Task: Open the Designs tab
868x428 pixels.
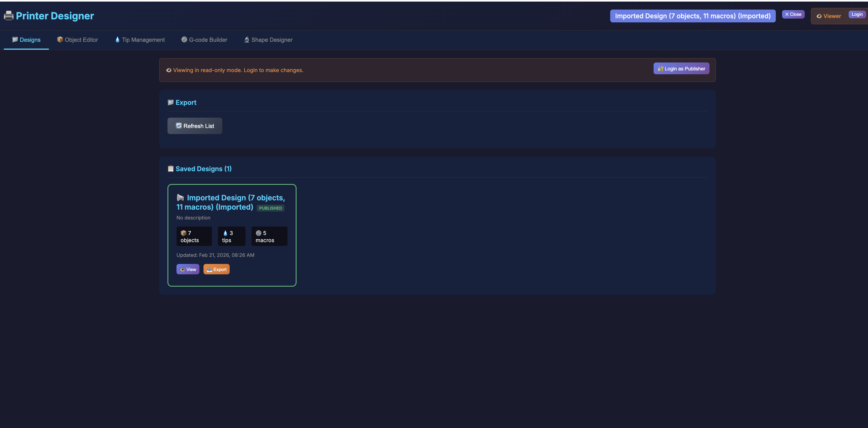Action: point(26,40)
